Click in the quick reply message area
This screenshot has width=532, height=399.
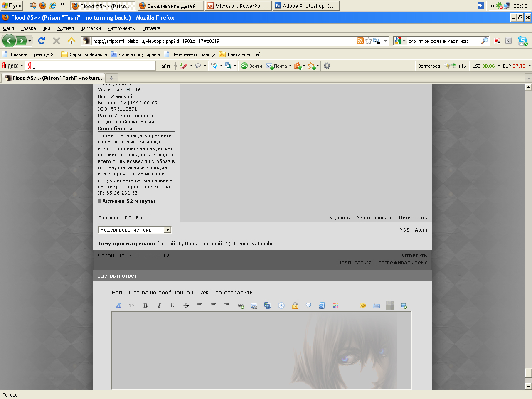tap(261, 350)
